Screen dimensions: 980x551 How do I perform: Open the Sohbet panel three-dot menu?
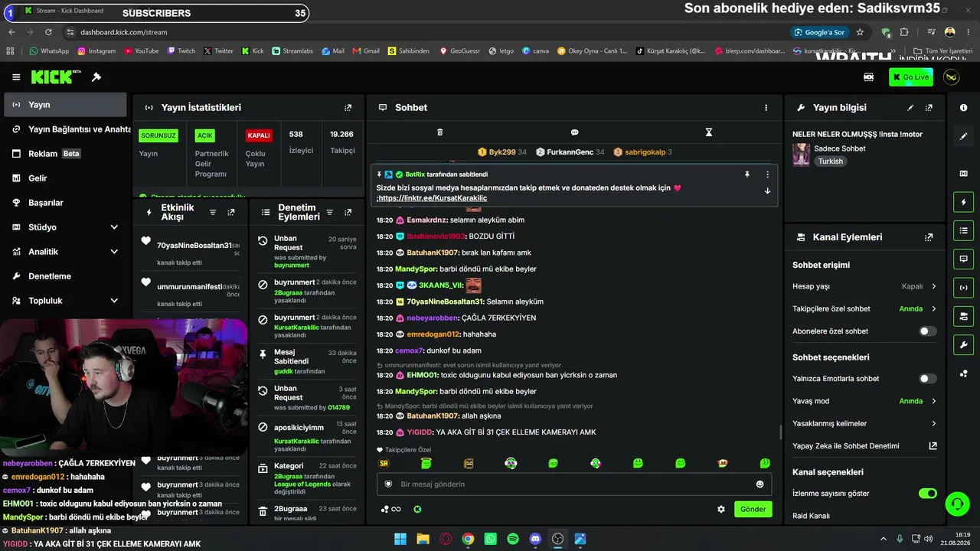[766, 108]
